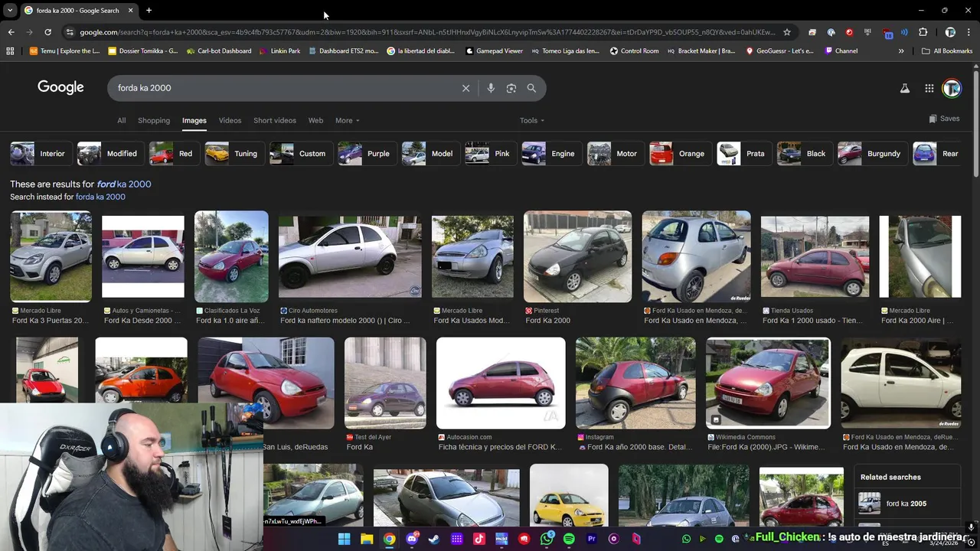Reload the page

pos(47,32)
